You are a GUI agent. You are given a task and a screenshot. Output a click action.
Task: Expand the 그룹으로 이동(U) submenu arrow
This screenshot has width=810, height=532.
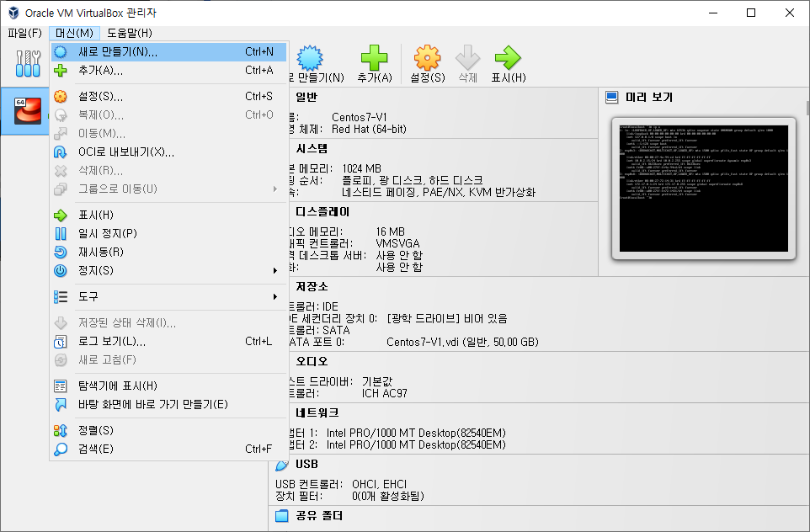point(275,189)
